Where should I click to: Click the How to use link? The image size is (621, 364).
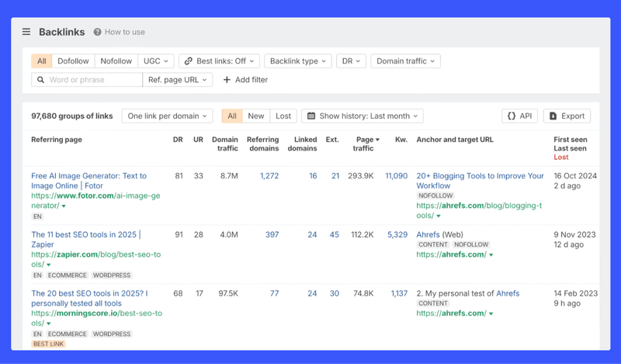[x=125, y=32]
